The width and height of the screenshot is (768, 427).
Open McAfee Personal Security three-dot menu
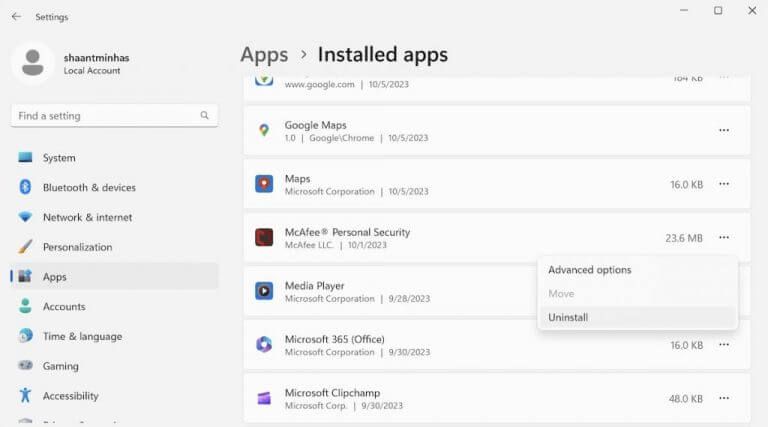point(724,237)
